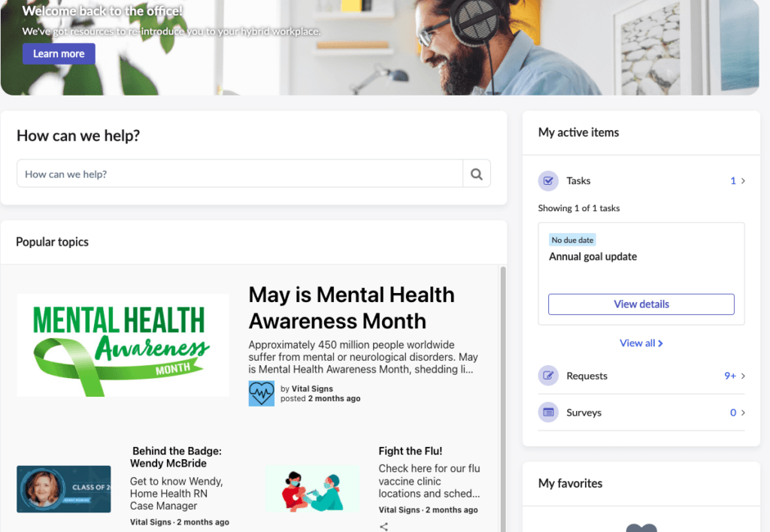770x532 pixels.
Task: Click the Requests pencil icon
Action: 548,376
